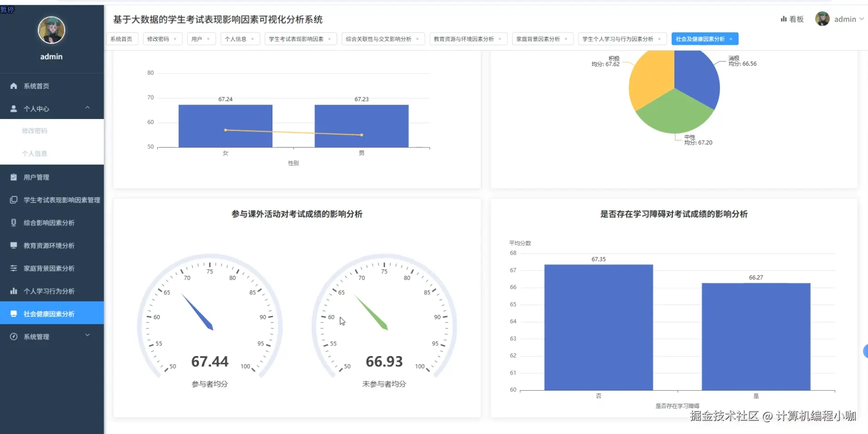Select the 教育资源环境分析 chat-bubble icon
The height and width of the screenshot is (434, 868).
[12, 245]
